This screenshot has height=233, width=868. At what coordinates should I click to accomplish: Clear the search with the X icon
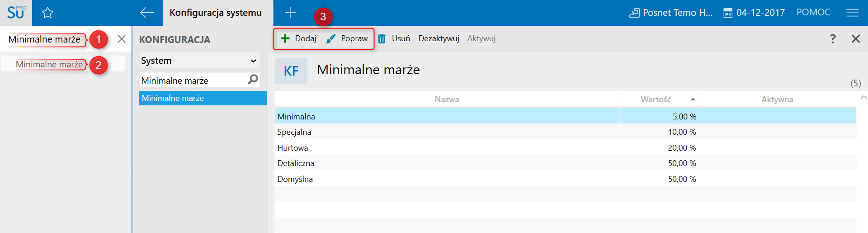(x=122, y=39)
